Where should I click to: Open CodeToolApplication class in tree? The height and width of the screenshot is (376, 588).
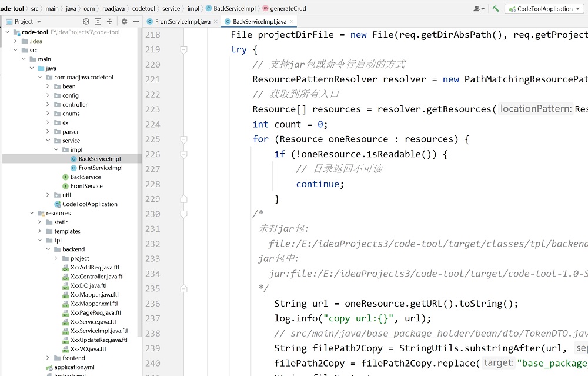pos(89,204)
